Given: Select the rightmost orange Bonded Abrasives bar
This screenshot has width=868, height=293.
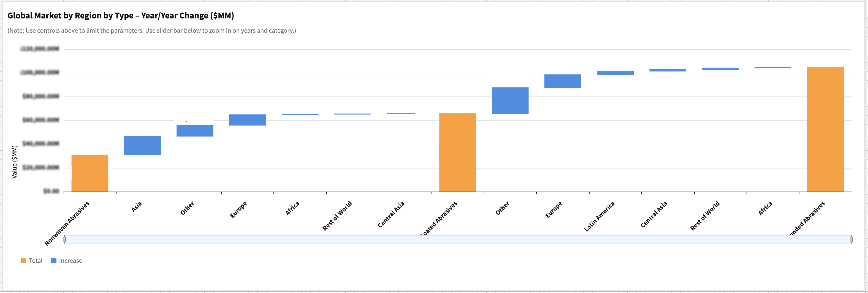Looking at the screenshot, I should click(825, 129).
